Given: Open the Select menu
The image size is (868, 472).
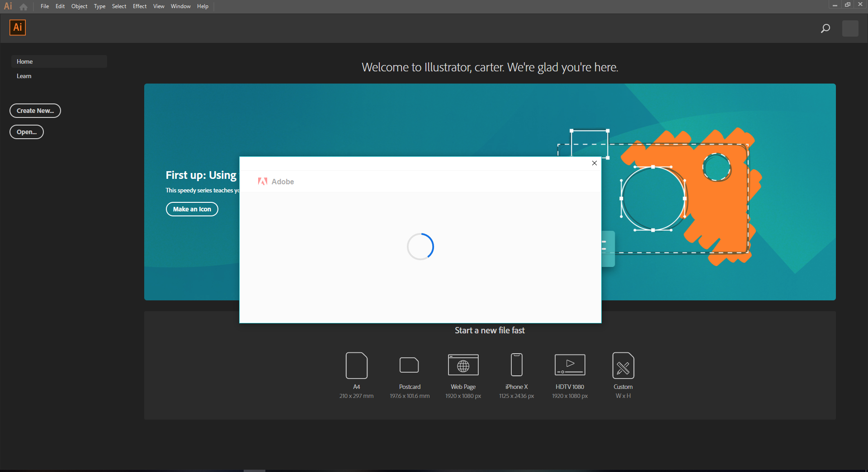Looking at the screenshot, I should click(119, 6).
